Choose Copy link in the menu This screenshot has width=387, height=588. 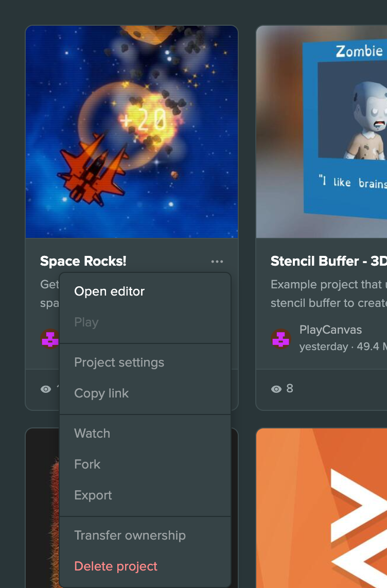click(x=145, y=393)
